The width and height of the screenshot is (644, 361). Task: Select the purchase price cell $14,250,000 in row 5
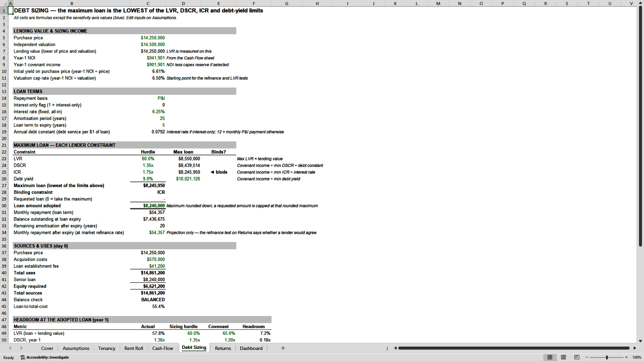pos(148,38)
